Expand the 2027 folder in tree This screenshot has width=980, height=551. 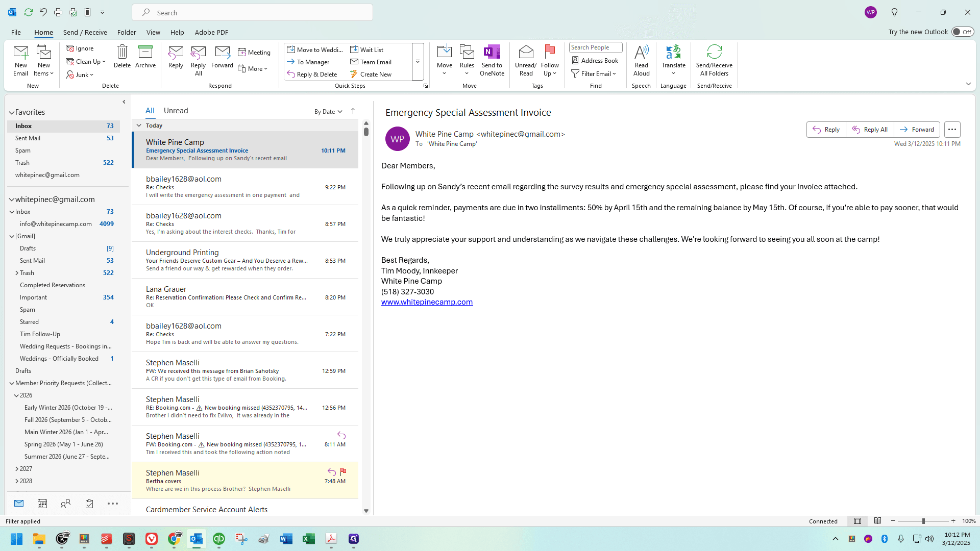(17, 469)
